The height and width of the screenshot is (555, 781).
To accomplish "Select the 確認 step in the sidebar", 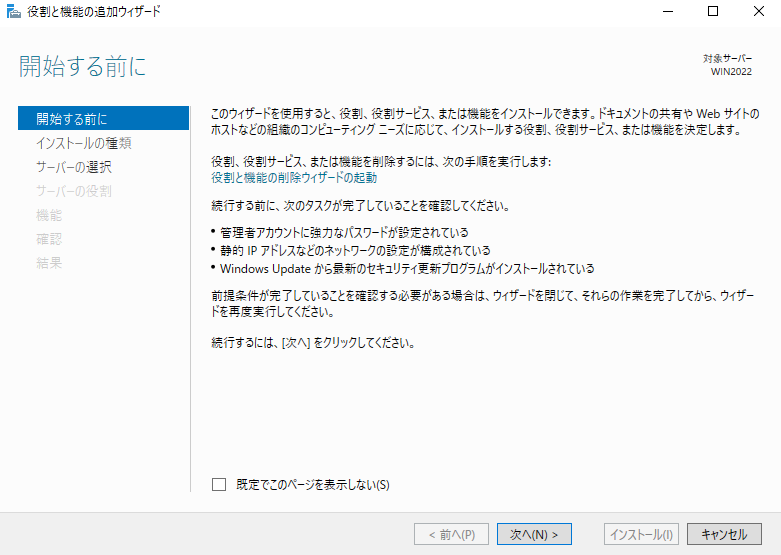I will [49, 239].
